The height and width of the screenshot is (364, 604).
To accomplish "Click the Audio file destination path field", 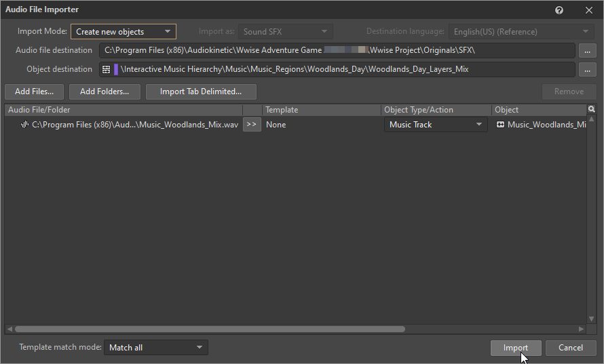I will (x=336, y=51).
